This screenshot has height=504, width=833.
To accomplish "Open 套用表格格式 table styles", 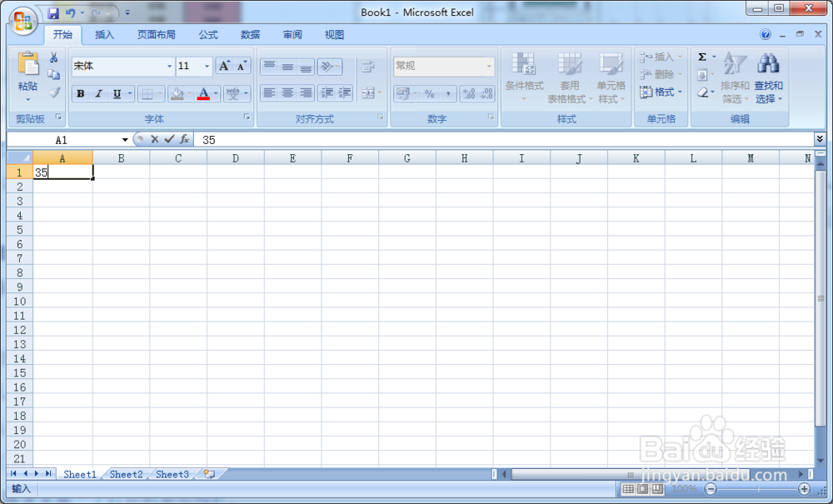I will point(570,77).
